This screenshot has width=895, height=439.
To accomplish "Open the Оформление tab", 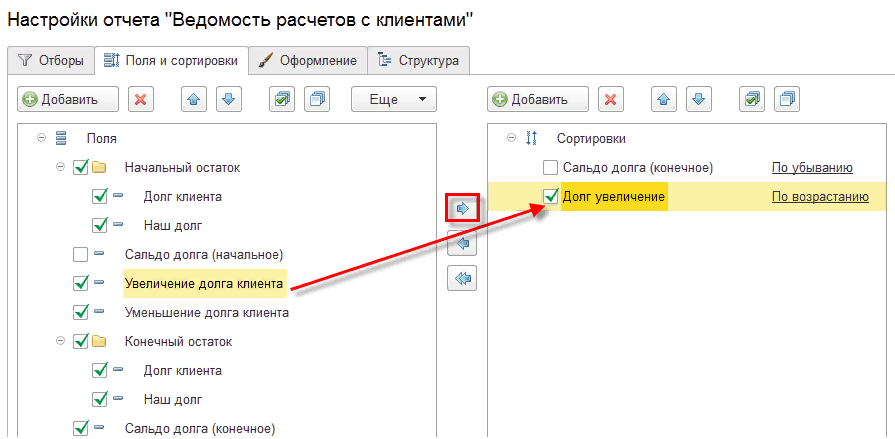I will click(307, 61).
